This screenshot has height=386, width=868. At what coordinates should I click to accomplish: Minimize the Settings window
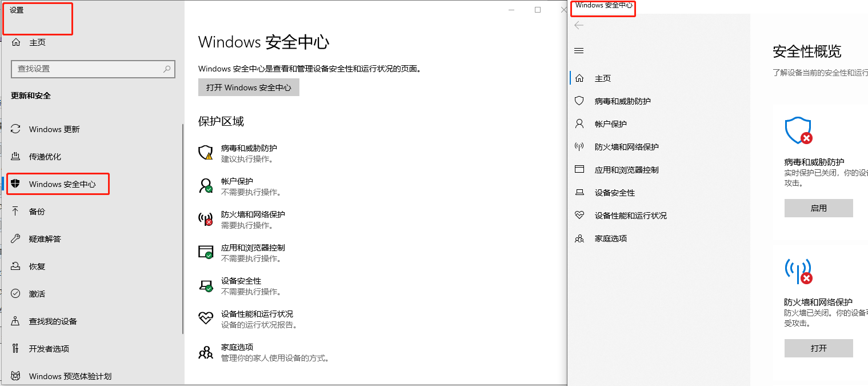[x=511, y=10]
